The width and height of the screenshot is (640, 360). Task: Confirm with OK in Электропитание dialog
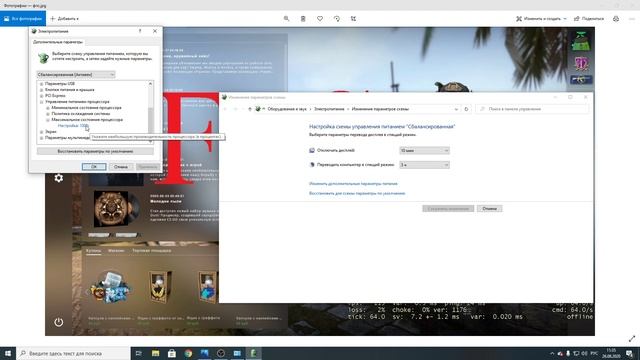coord(94,167)
